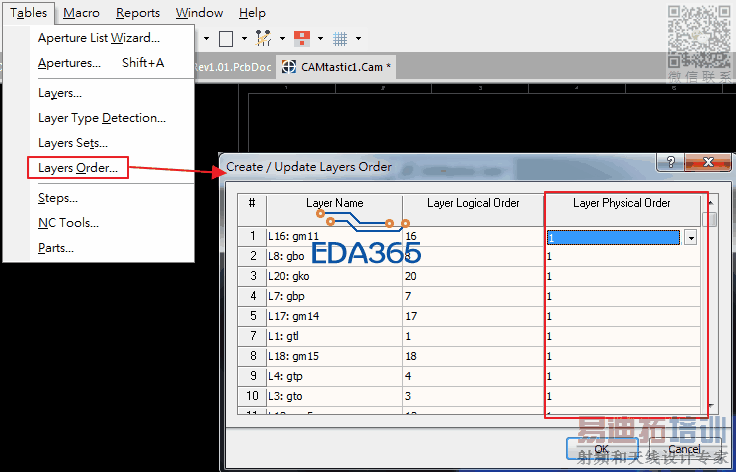Select layer name L16: gm11
This screenshot has height=472, width=736.
293,236
